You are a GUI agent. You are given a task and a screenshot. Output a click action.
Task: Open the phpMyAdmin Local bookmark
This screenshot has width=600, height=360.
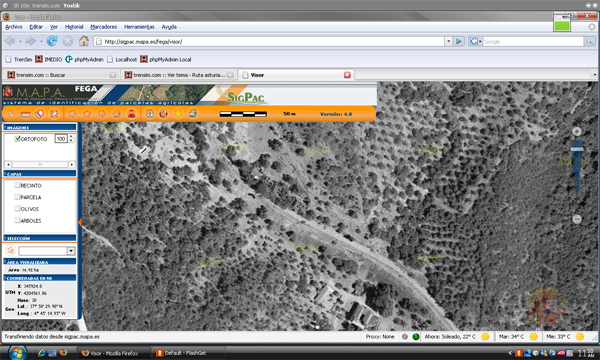[166, 59]
